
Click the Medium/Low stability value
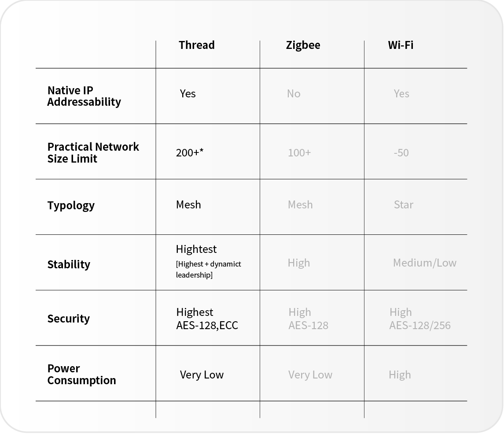[x=424, y=263]
